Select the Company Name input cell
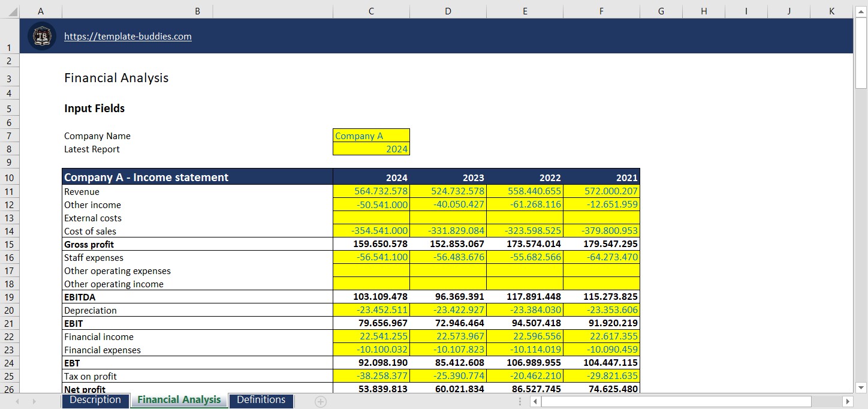This screenshot has height=409, width=868. (x=371, y=136)
